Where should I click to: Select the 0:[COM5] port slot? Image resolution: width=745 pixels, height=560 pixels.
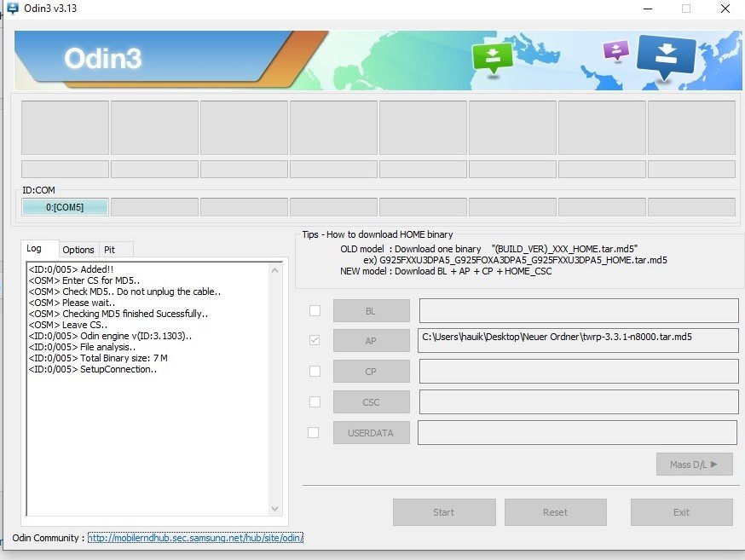pyautogui.click(x=65, y=207)
